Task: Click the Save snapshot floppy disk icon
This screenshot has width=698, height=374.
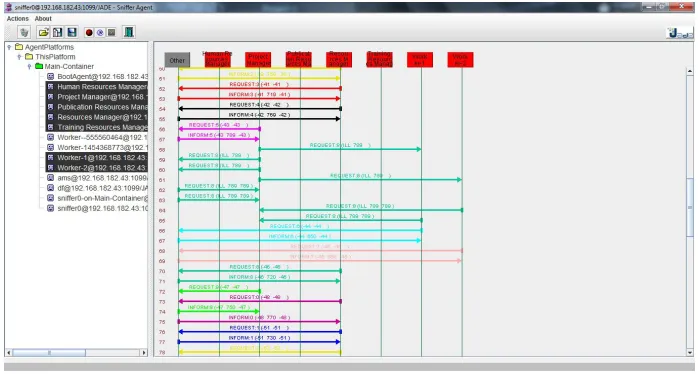Action: coord(72,33)
